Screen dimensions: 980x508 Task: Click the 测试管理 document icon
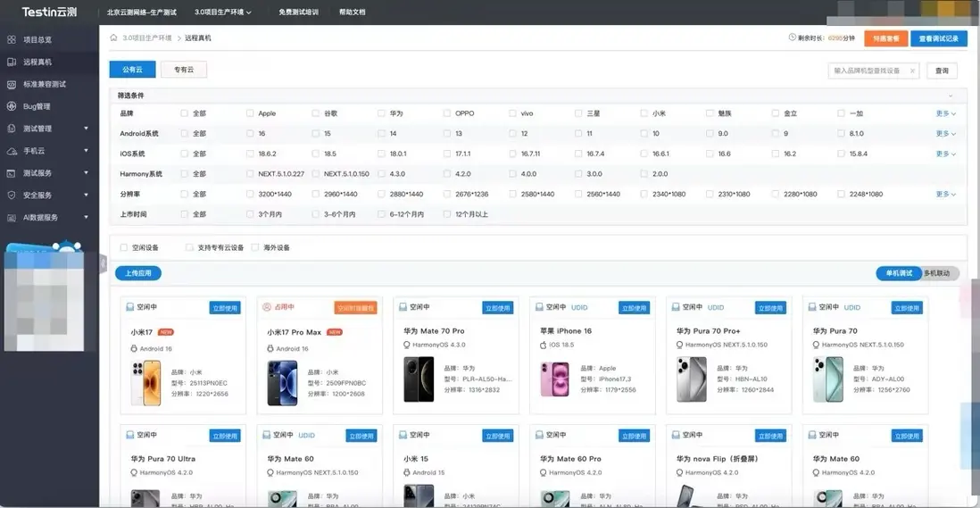(x=12, y=129)
